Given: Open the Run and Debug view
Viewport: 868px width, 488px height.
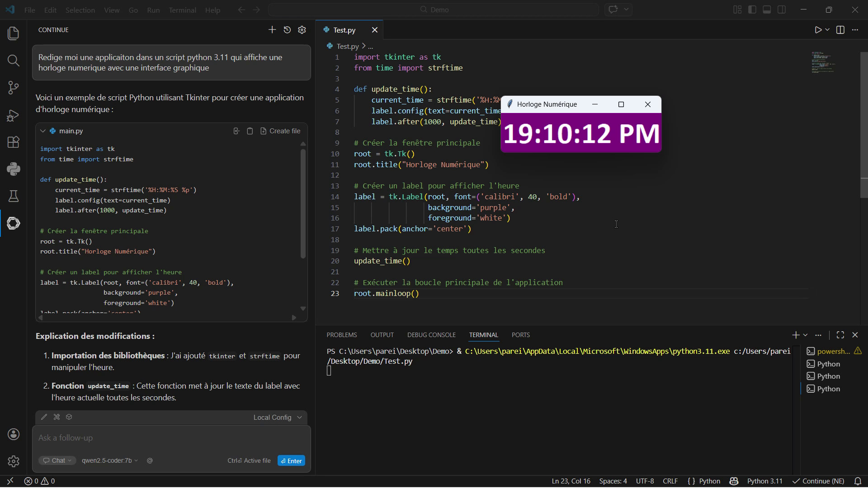Looking at the screenshot, I should coord(14,115).
